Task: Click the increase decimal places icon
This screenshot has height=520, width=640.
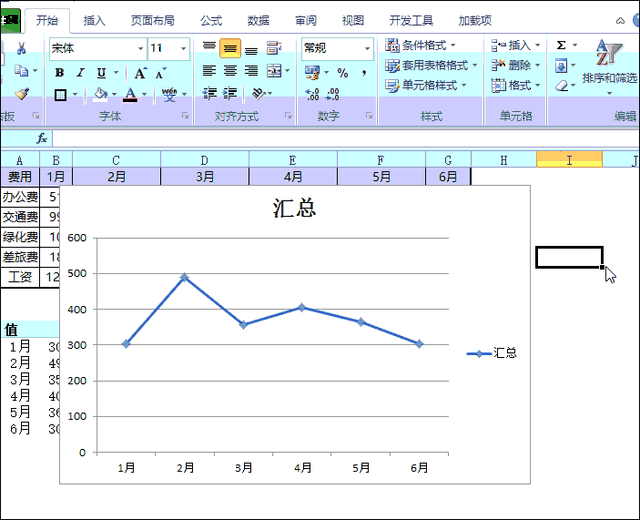Action: coord(312,94)
